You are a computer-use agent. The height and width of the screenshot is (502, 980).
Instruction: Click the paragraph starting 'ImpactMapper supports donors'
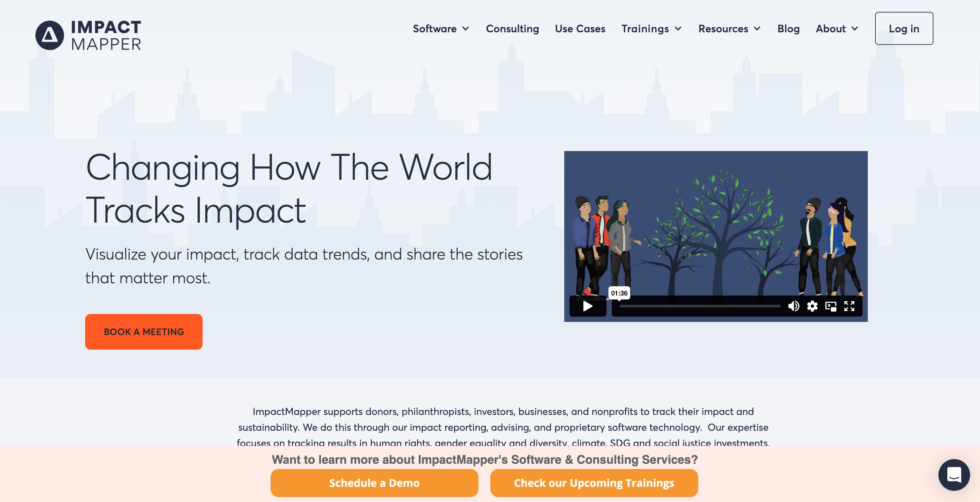coord(503,427)
